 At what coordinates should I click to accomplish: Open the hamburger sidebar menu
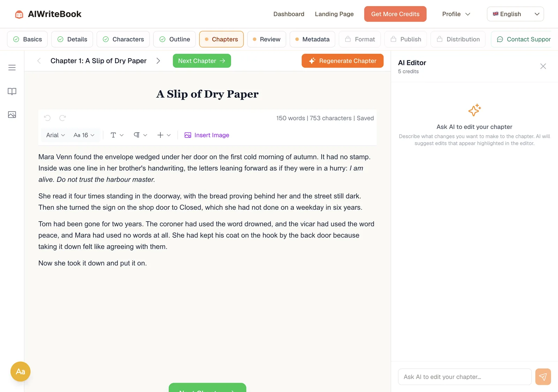[12, 68]
